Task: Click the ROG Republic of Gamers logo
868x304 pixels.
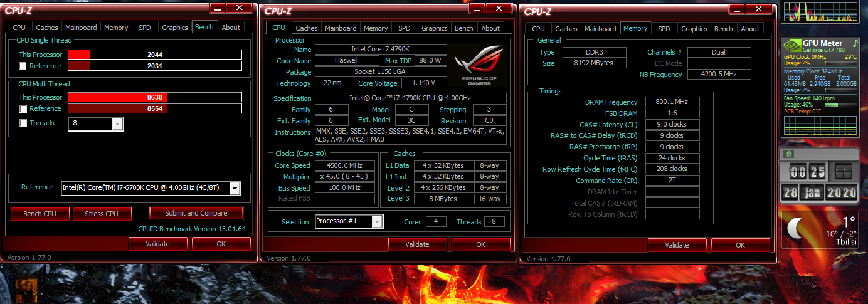Action: coord(480,66)
